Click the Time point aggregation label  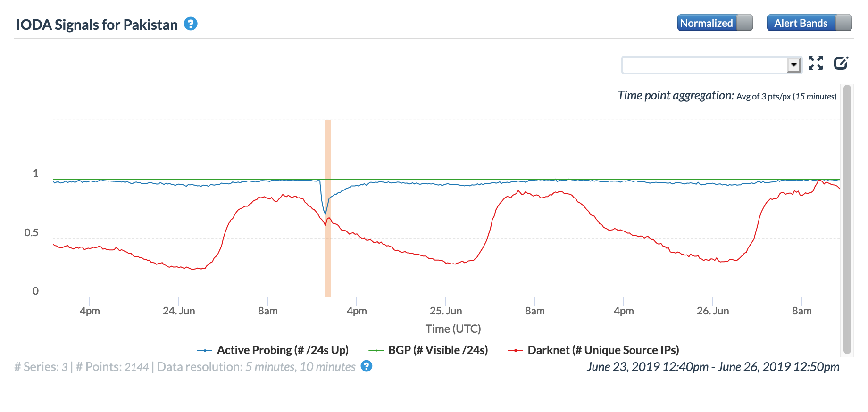tap(676, 96)
